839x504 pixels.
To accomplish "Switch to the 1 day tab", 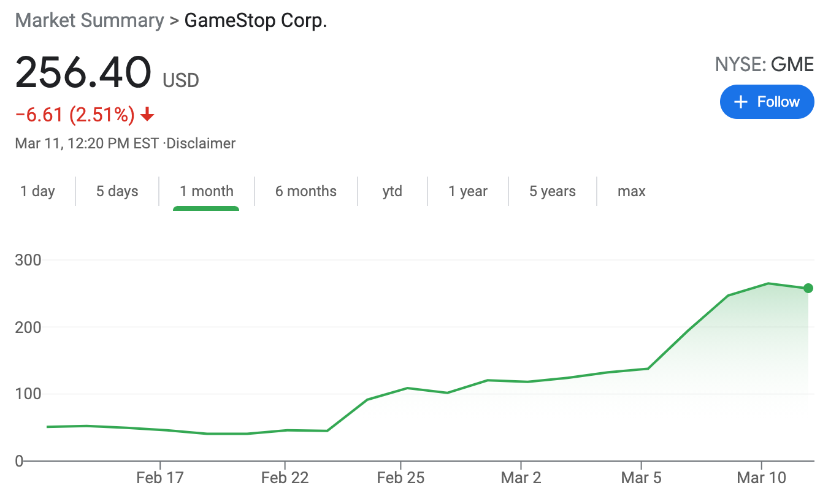I will pyautogui.click(x=37, y=191).
